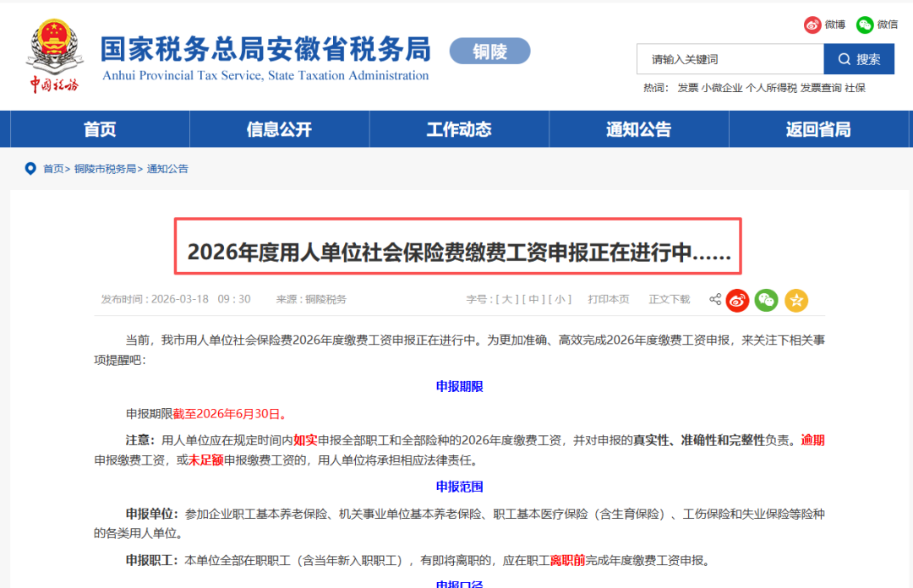This screenshot has width=913, height=588.
Task: Set font size to 大
Action: point(507,299)
